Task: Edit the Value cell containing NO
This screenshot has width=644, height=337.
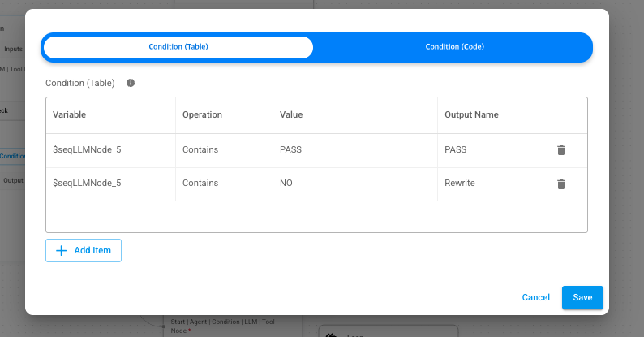Action: pyautogui.click(x=355, y=184)
